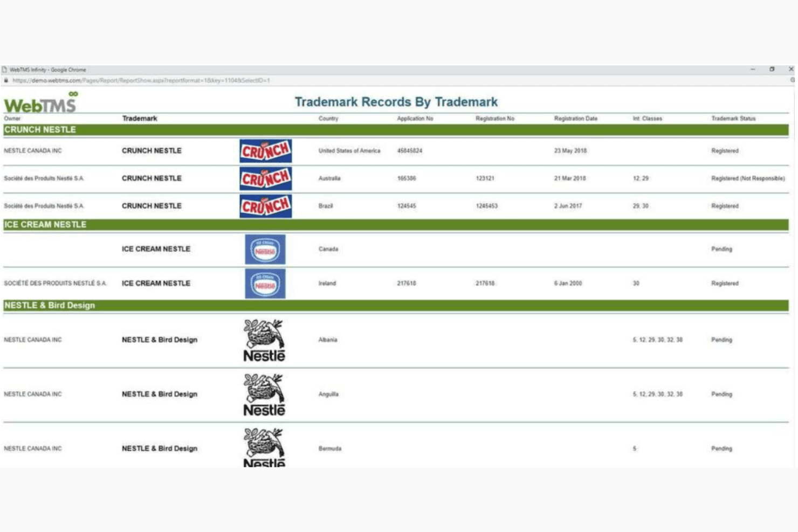This screenshot has height=532, width=798.
Task: Click Int. Classes value 12, 29
Action: tap(641, 178)
